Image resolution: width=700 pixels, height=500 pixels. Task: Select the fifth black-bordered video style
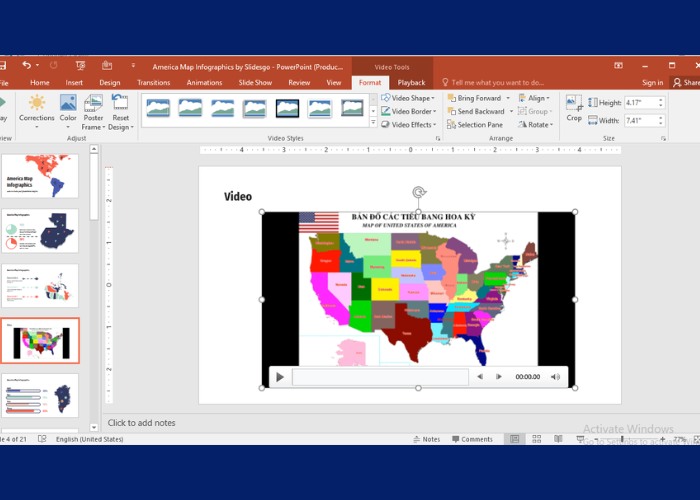287,108
